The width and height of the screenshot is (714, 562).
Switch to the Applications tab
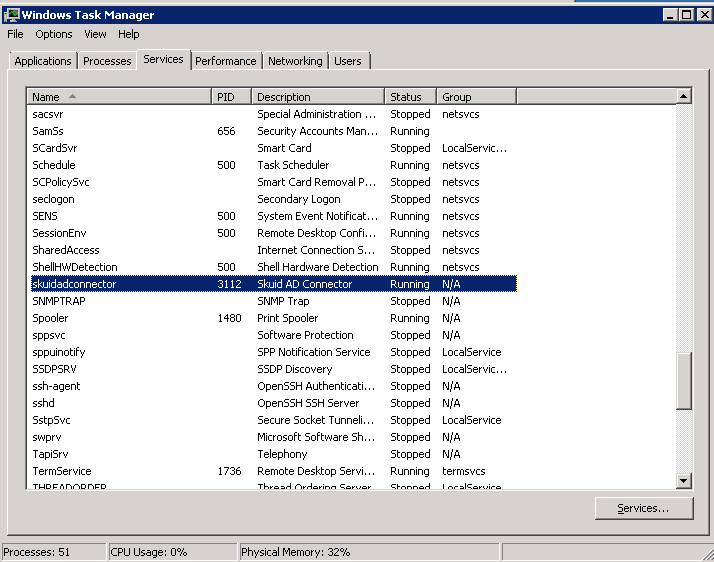(x=43, y=61)
